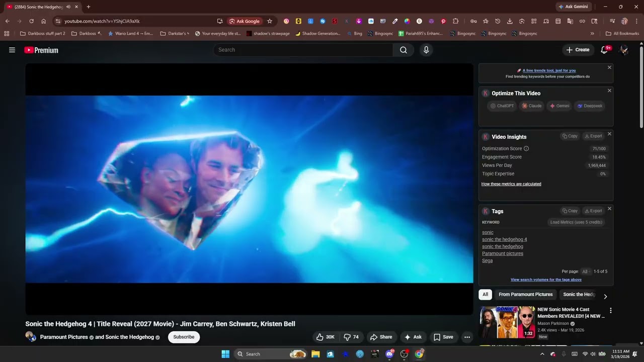Select the All filter chip
Image resolution: width=644 pixels, height=362 pixels.
coord(485,295)
